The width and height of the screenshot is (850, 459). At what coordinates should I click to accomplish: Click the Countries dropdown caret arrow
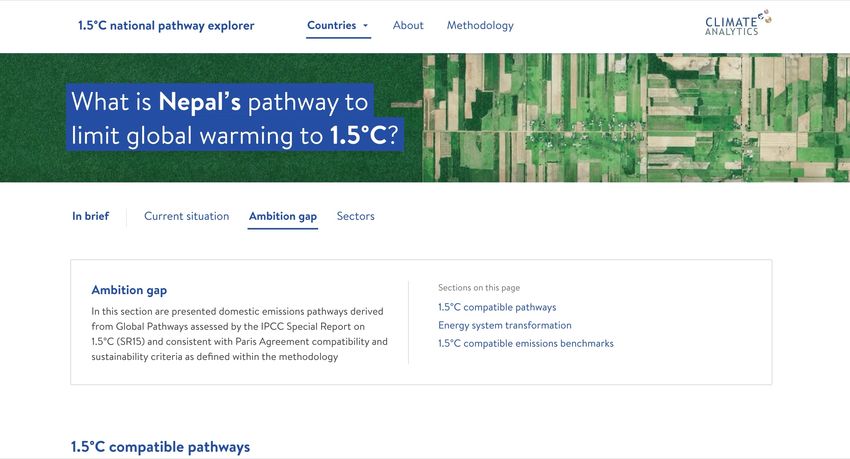point(365,25)
